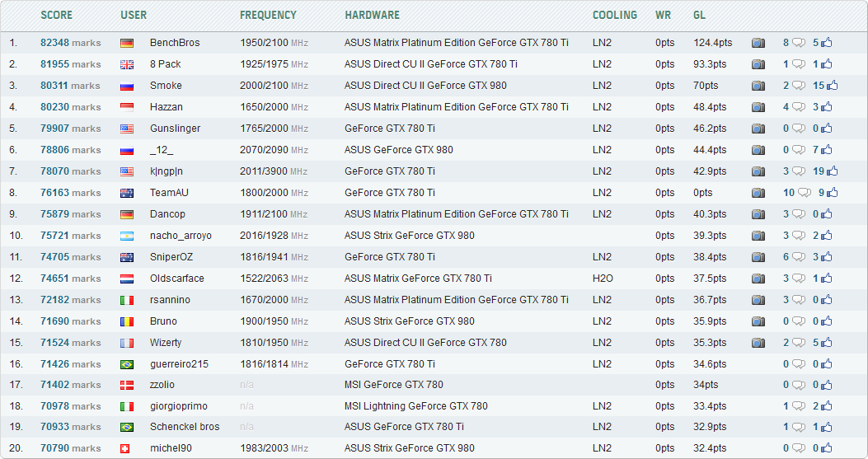This screenshot has height=459, width=868.
Task: Click camera icon for SniperOZ entry
Action: (758, 257)
